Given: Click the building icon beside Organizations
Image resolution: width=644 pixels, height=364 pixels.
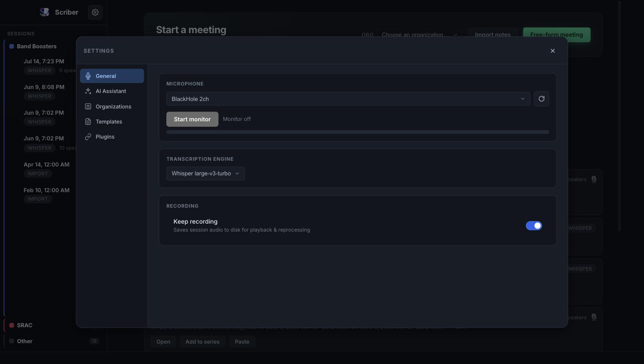Looking at the screenshot, I should [x=88, y=106].
